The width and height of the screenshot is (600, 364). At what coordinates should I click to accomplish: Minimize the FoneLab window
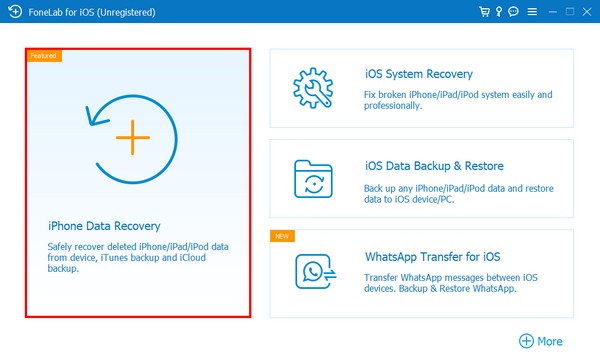(553, 12)
